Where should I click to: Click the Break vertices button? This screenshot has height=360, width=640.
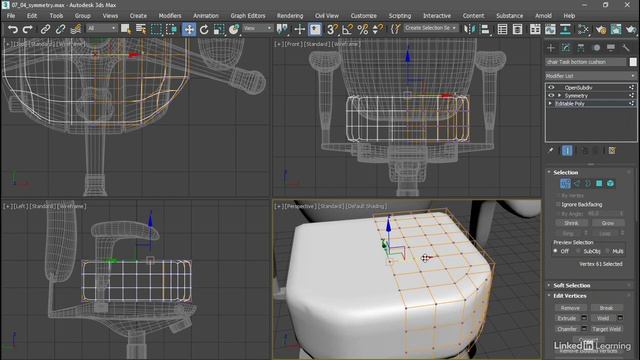tap(607, 308)
